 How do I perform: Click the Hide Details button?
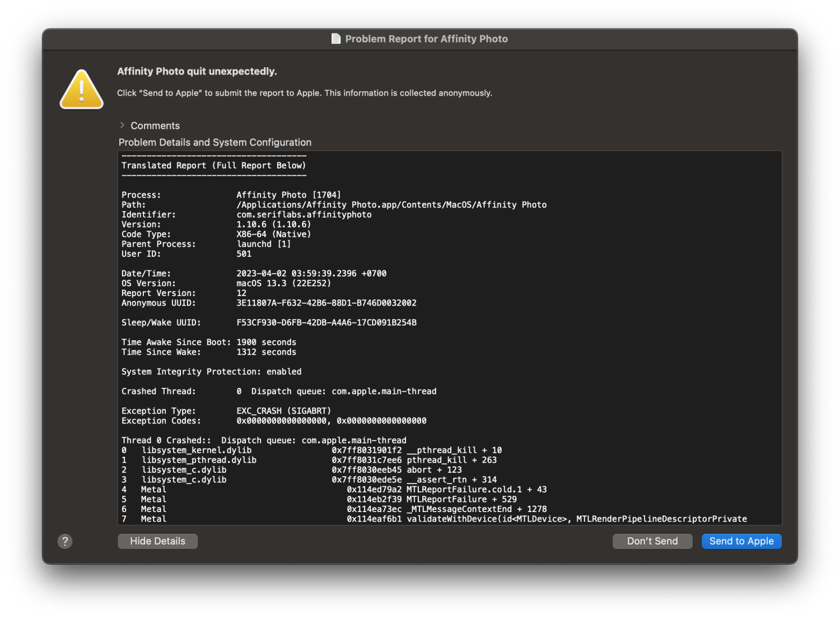pyautogui.click(x=157, y=541)
